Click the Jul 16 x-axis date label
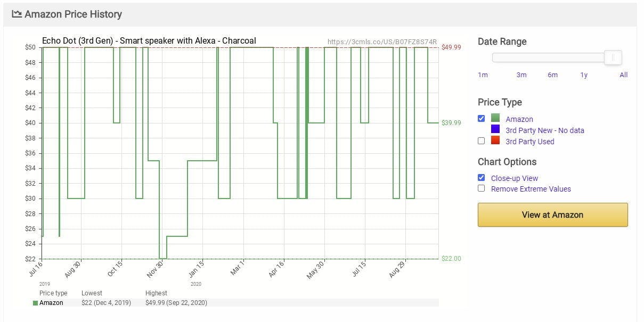 click(x=35, y=270)
